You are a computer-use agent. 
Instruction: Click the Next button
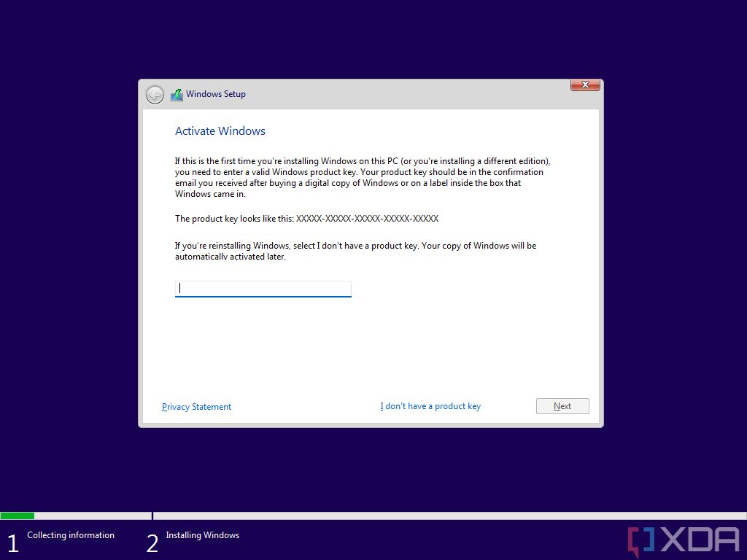562,406
